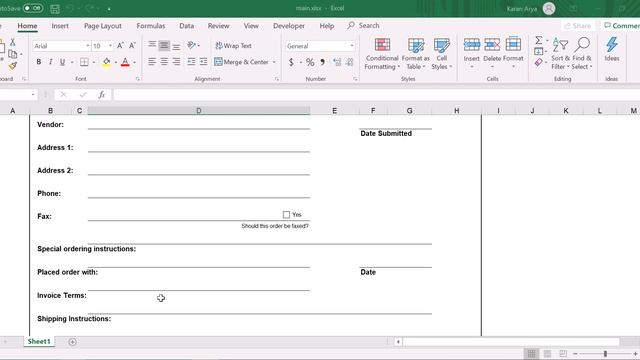This screenshot has height=360, width=640.
Task: Apply Percent Style
Action: (310, 62)
